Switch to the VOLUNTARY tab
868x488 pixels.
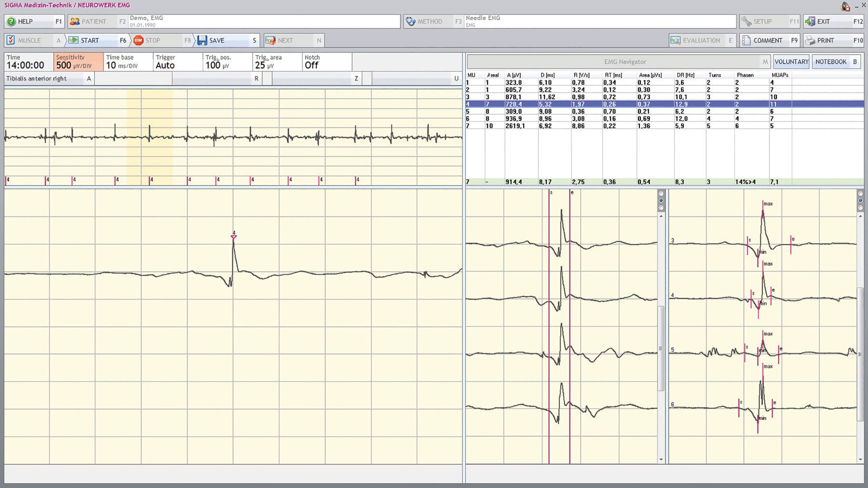tap(791, 62)
